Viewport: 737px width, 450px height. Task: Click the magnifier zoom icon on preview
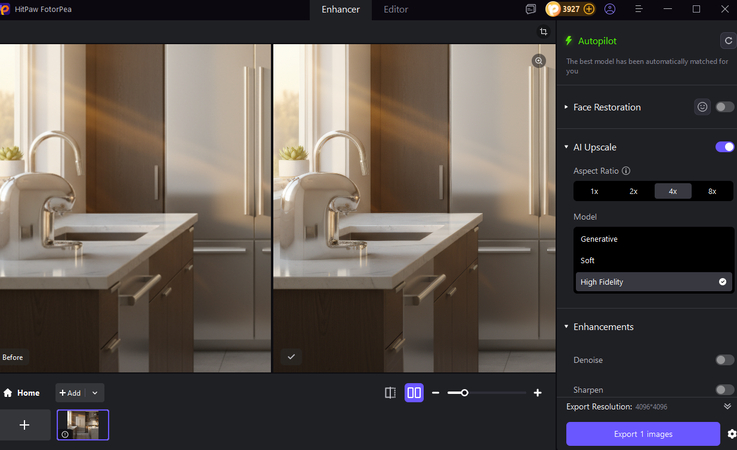(539, 61)
